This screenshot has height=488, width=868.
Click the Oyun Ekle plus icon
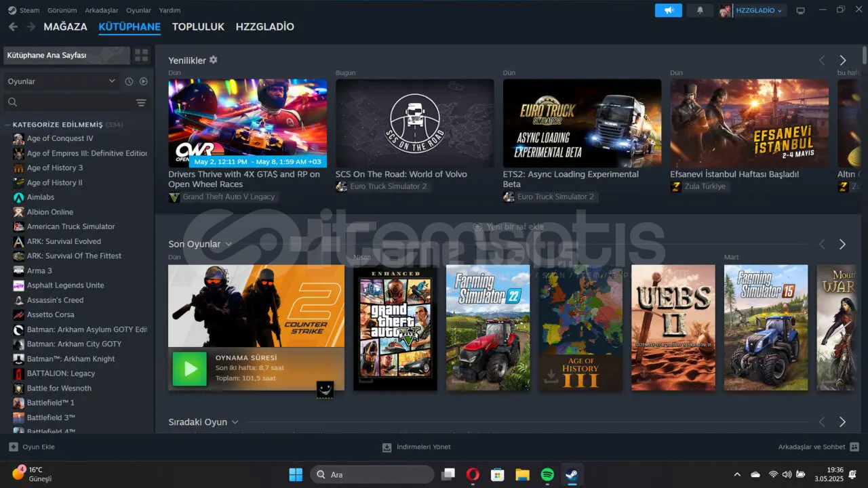click(x=13, y=447)
